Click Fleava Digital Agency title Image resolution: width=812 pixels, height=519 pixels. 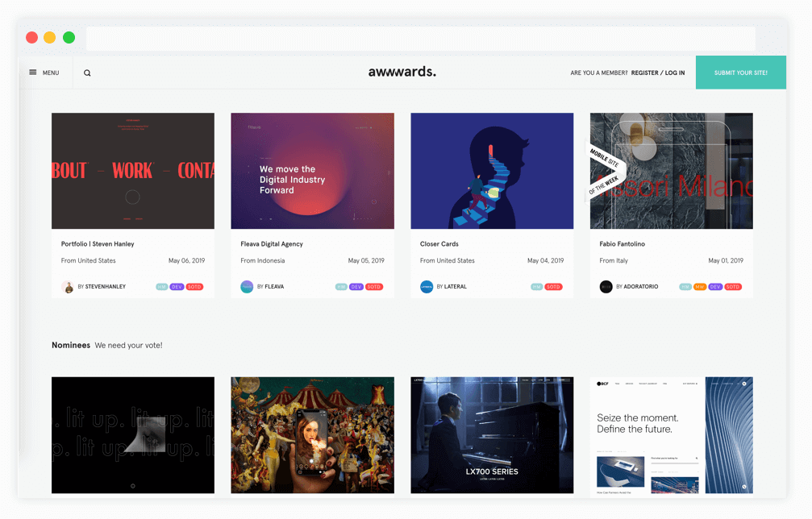(272, 243)
